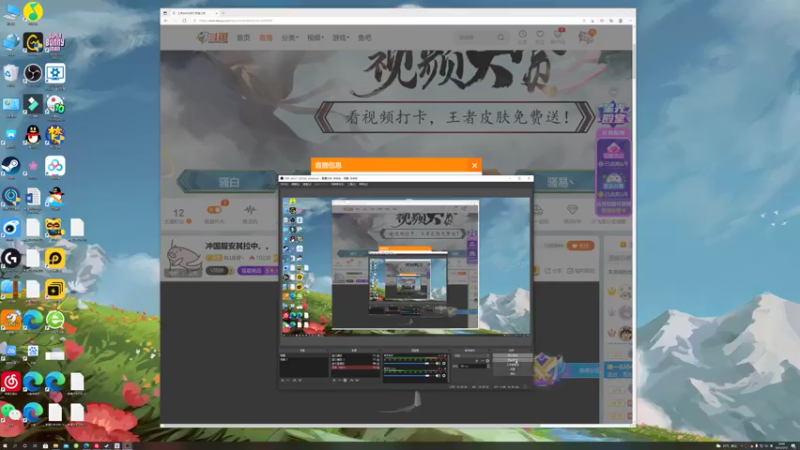Click the Douyu logo in header
The width and height of the screenshot is (800, 450).
click(x=212, y=37)
